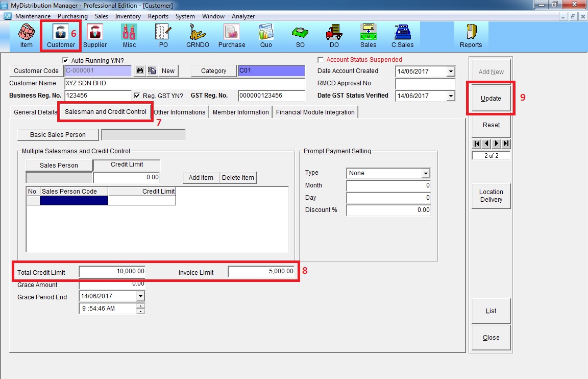Screen dimensions: 588x379
Task: Toggle the Auto Running Y/N checkbox
Action: pyautogui.click(x=65, y=60)
